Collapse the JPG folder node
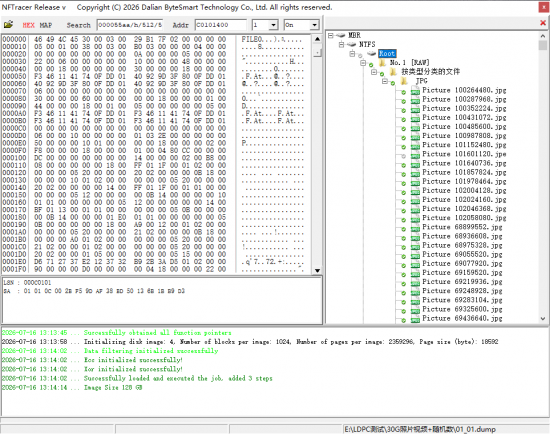This screenshot has width=550, height=434. click(385, 81)
